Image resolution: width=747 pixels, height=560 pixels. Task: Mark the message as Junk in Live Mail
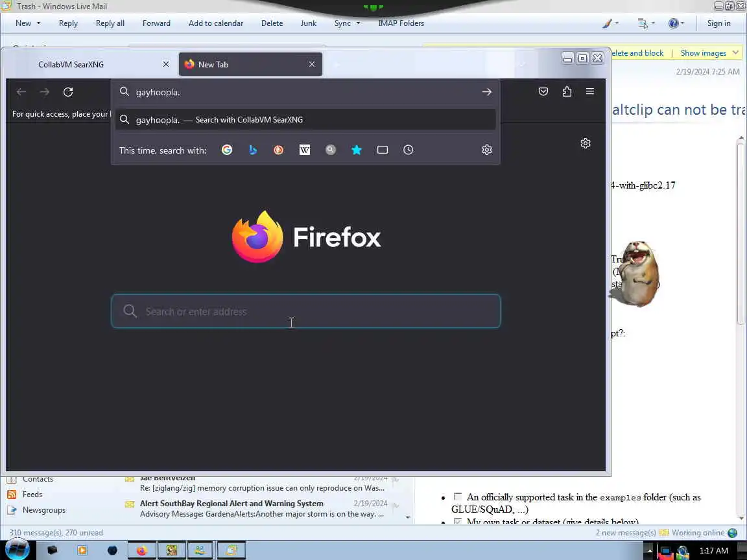(308, 23)
